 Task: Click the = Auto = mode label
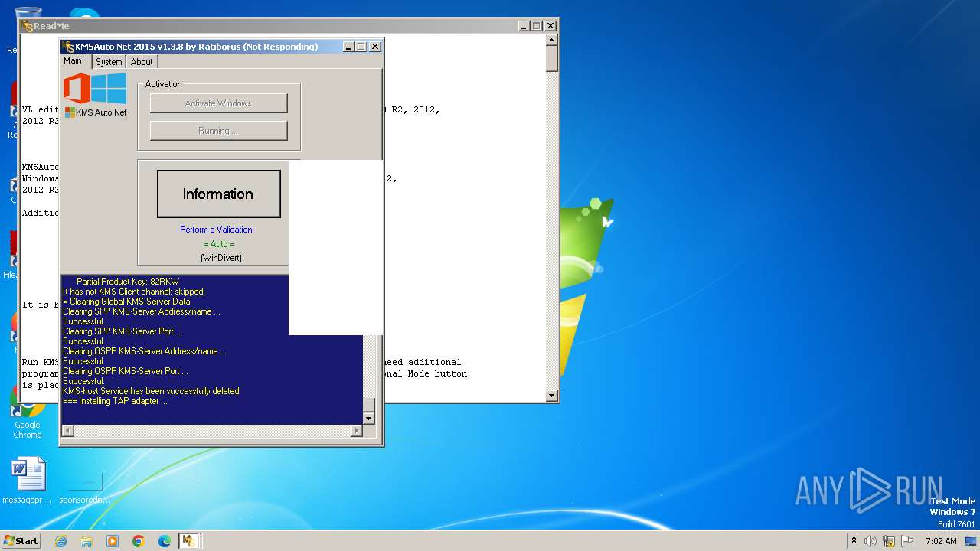(x=219, y=244)
